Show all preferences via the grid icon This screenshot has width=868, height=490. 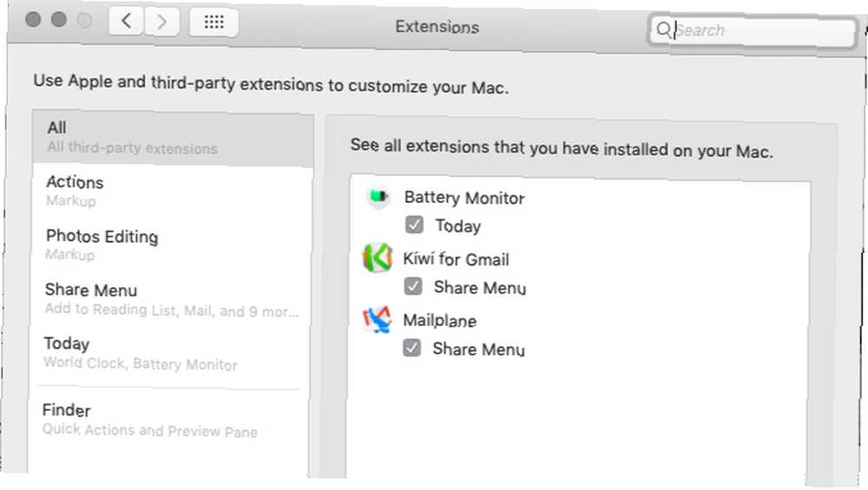[x=214, y=23]
